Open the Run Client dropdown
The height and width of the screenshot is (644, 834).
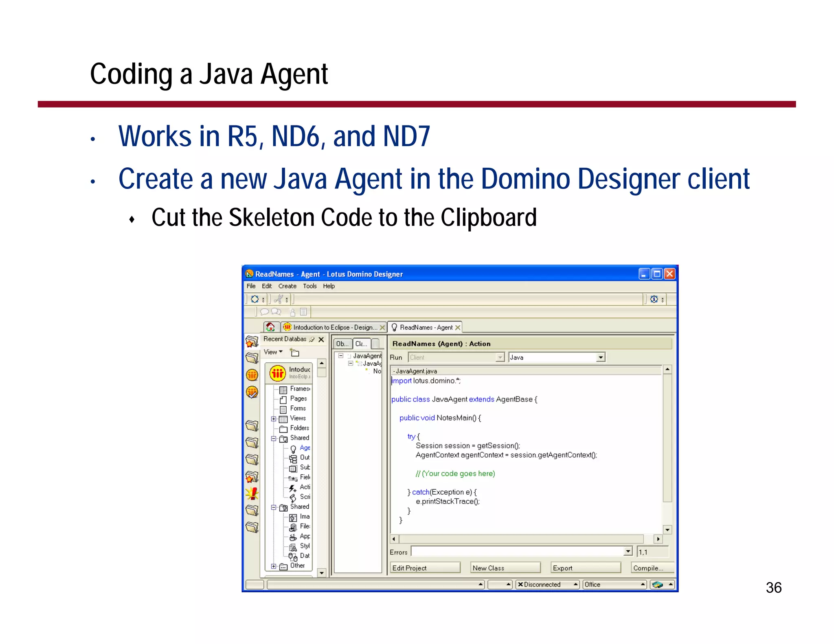click(x=500, y=357)
